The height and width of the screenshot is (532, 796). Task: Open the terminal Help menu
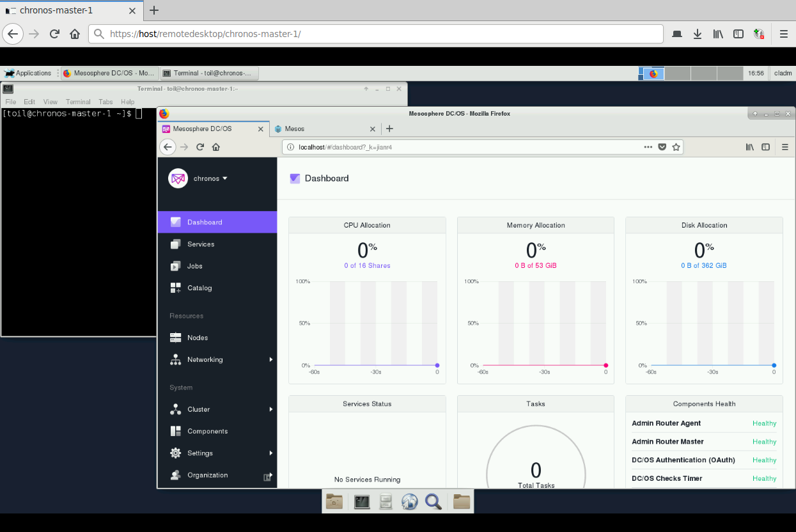[x=127, y=102]
